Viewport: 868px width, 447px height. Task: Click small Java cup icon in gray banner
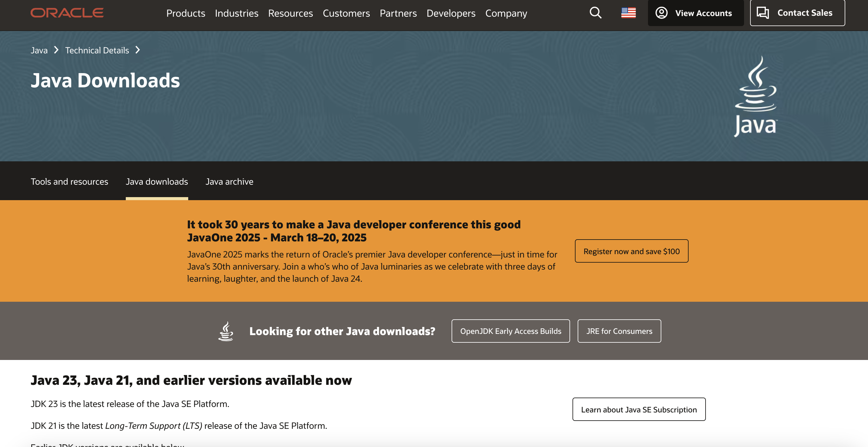(x=226, y=331)
